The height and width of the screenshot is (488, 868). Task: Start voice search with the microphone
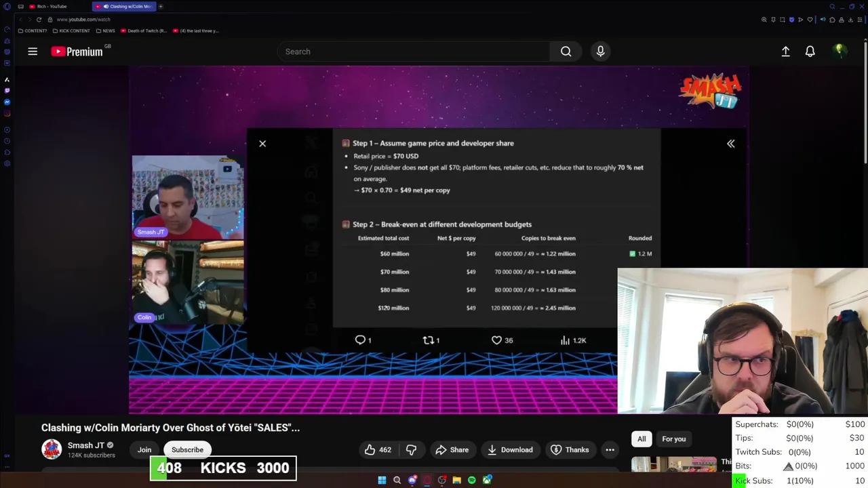[600, 52]
